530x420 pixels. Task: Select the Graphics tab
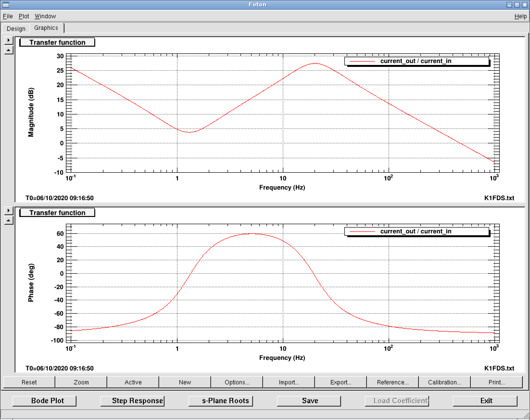coord(46,28)
